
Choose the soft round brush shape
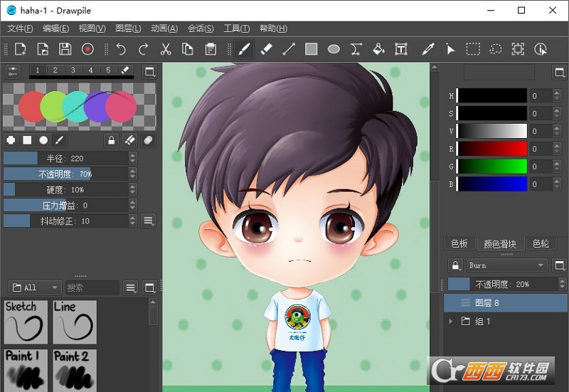(x=43, y=140)
